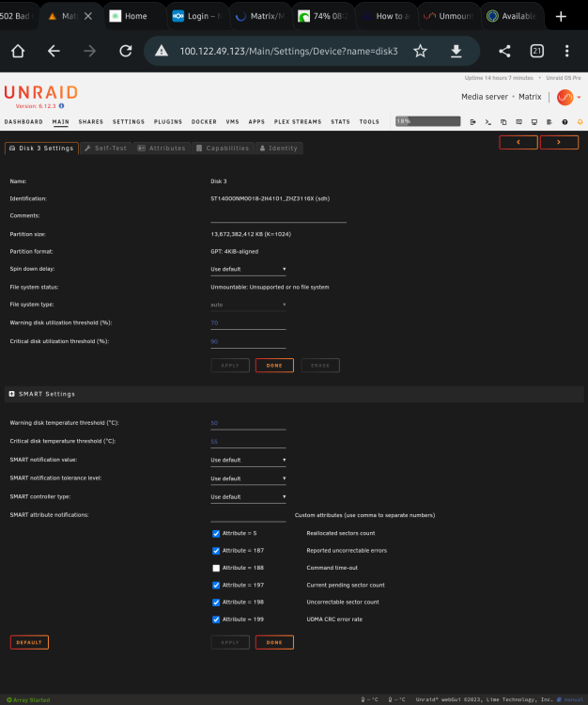The image size is (588, 705).
Task: Click critical disk temperature threshold field
Action: [x=248, y=442]
